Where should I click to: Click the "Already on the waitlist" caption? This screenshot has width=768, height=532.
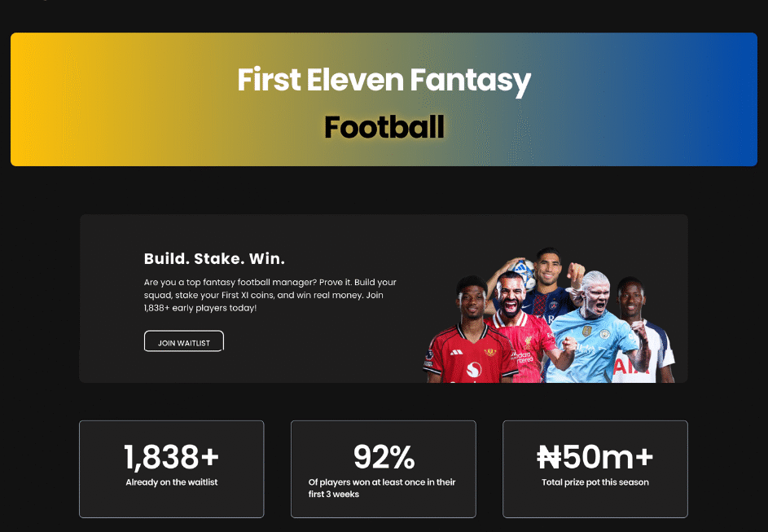point(171,482)
